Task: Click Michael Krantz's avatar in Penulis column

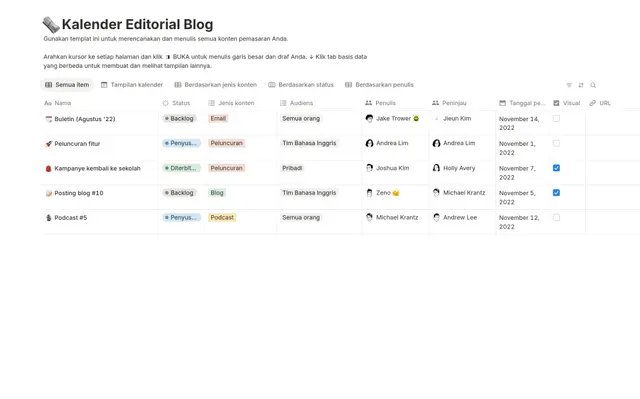Action: (x=369, y=217)
